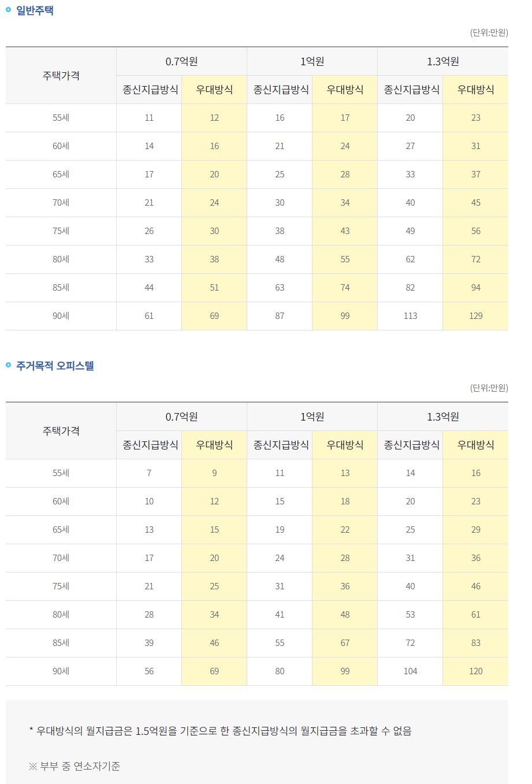Viewport: 532px width, 784px height.
Task: Click value 129 in the first table
Action: click(475, 316)
